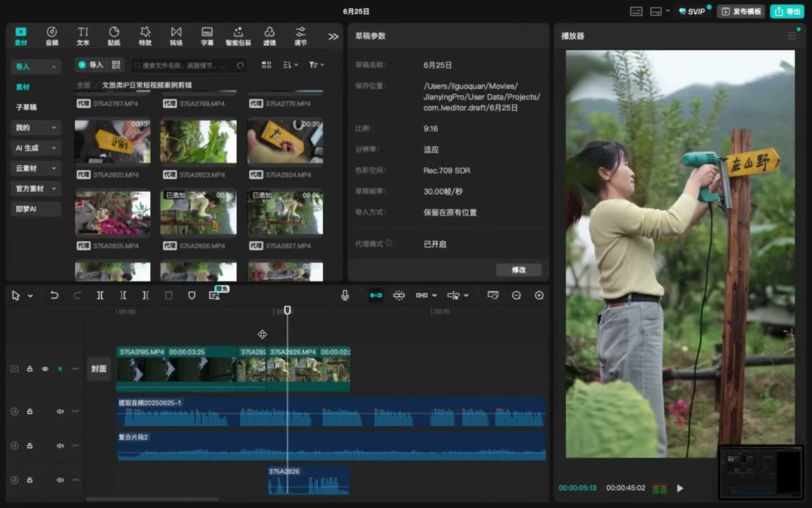Expand the AI 生成 sidebar section
The height and width of the screenshot is (508, 812).
(36, 147)
